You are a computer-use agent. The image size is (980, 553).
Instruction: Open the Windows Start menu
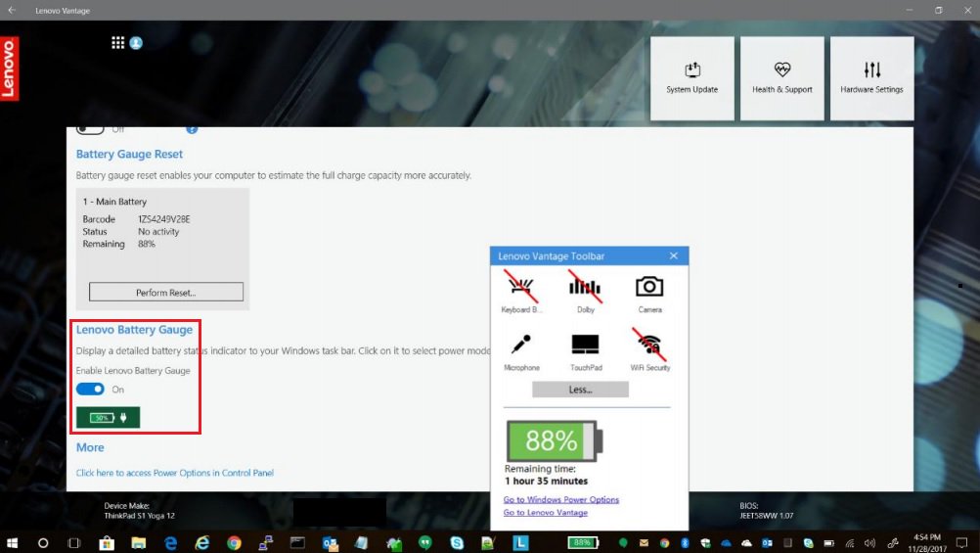click(12, 542)
